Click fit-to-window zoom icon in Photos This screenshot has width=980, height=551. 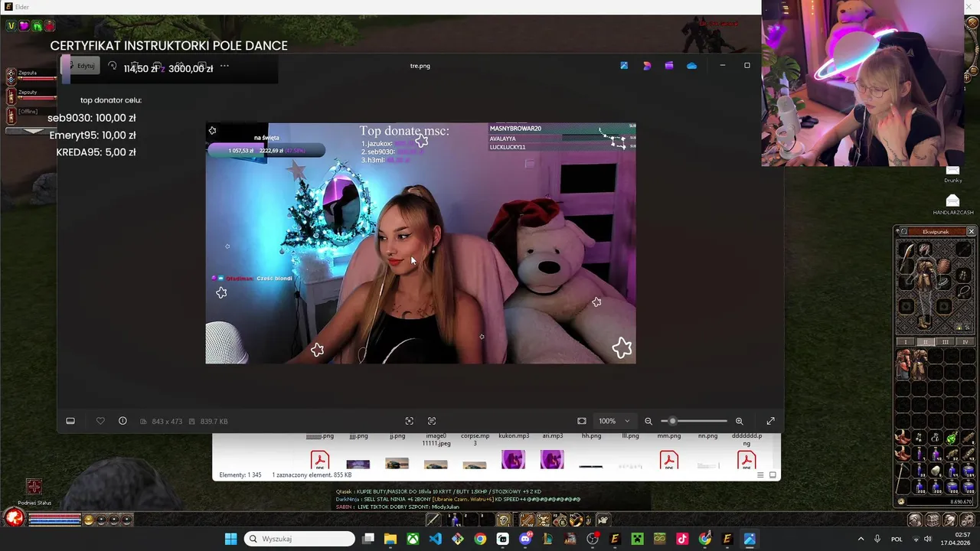tap(582, 421)
